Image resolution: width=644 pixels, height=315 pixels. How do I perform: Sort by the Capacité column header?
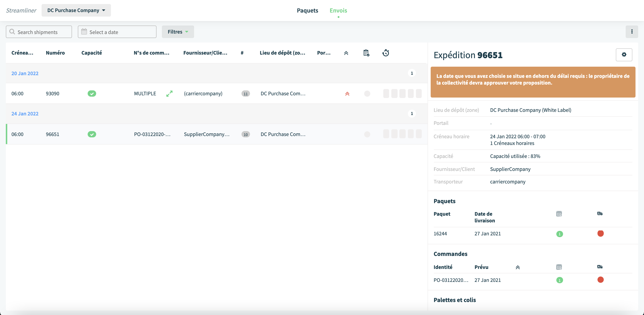pos(91,53)
